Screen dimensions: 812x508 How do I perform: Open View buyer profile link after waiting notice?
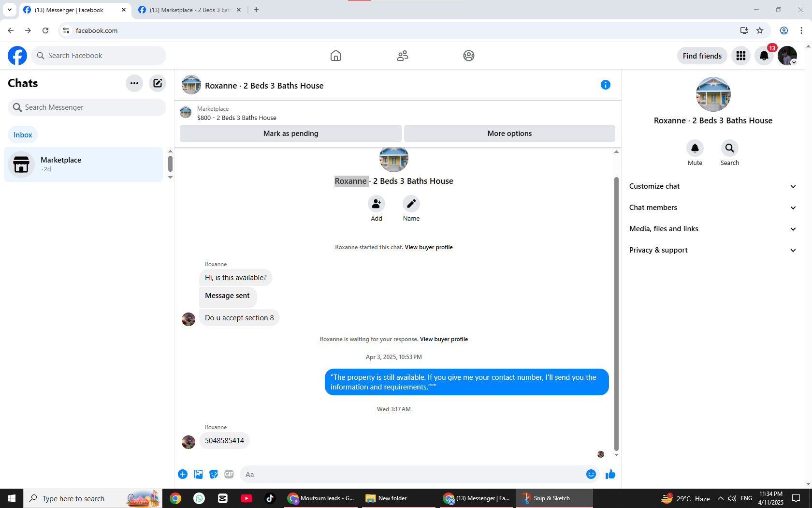444,339
